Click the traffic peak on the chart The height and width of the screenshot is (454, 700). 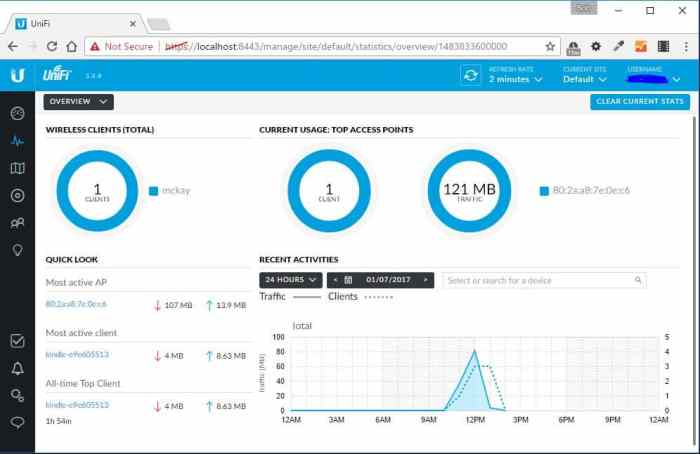tap(475, 351)
